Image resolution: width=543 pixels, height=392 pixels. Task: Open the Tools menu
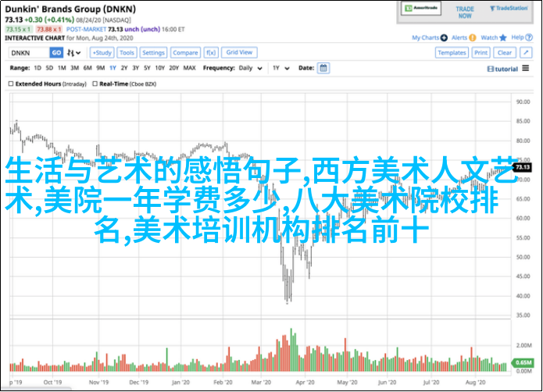(127, 52)
